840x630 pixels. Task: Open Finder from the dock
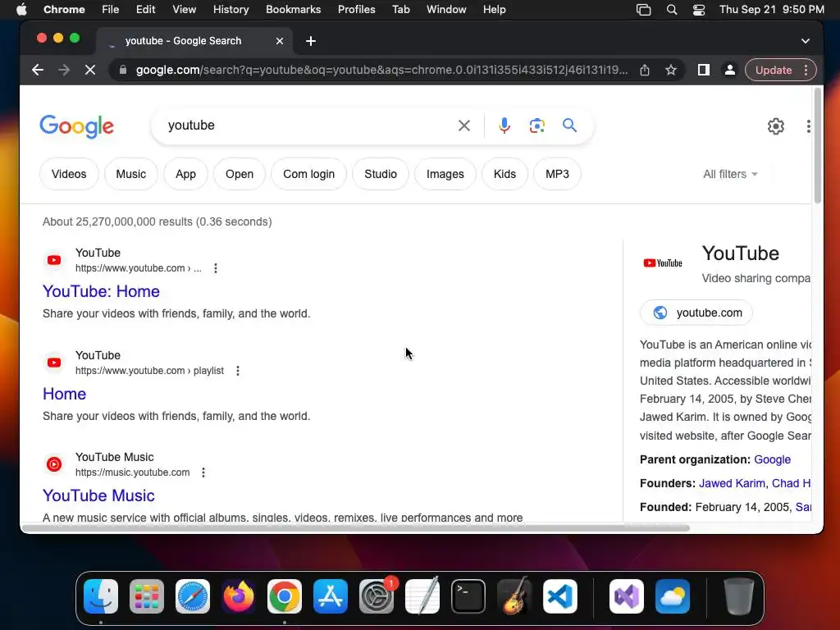(x=101, y=596)
